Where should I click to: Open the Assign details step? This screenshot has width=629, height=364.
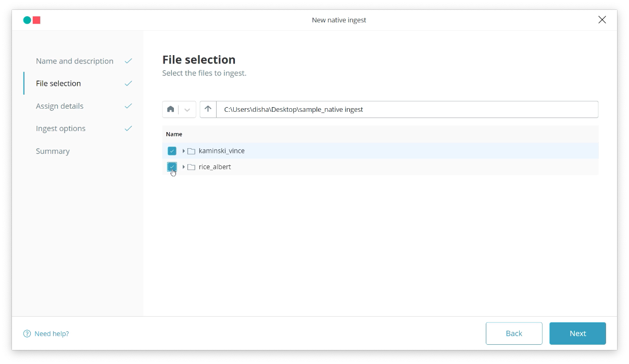coord(59,106)
